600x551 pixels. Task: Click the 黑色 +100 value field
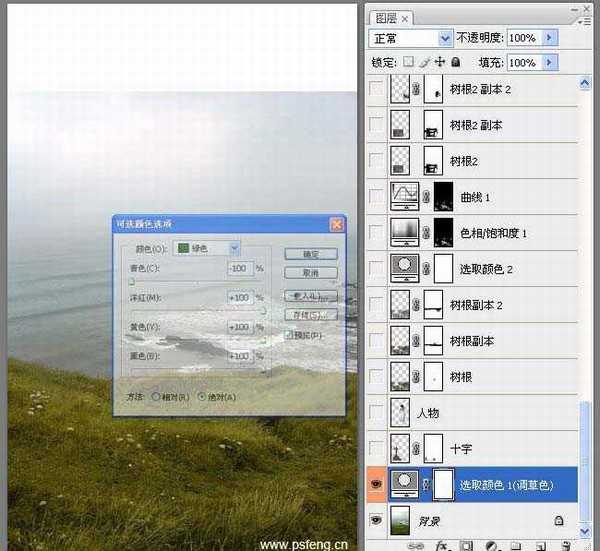pyautogui.click(x=240, y=356)
